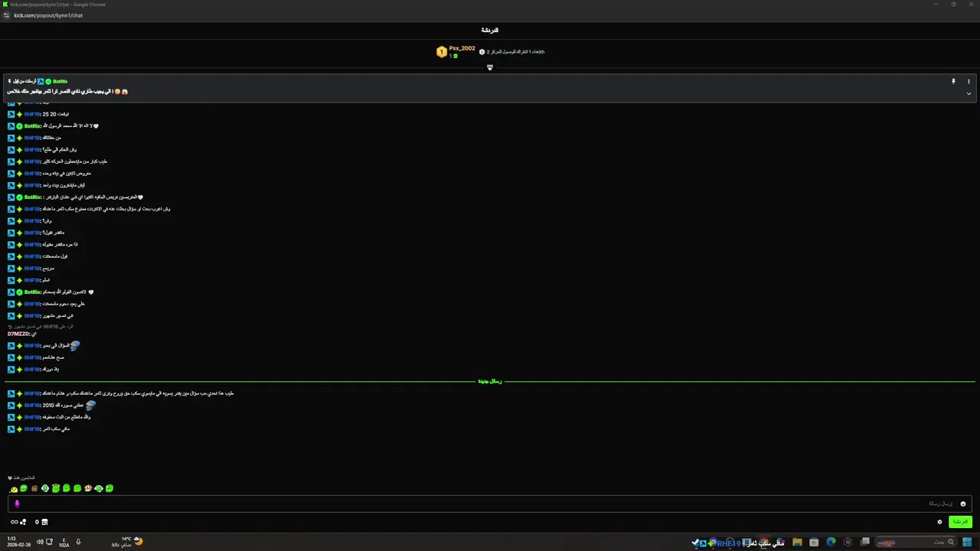Insert the seventh green quick emote

[x=77, y=488]
